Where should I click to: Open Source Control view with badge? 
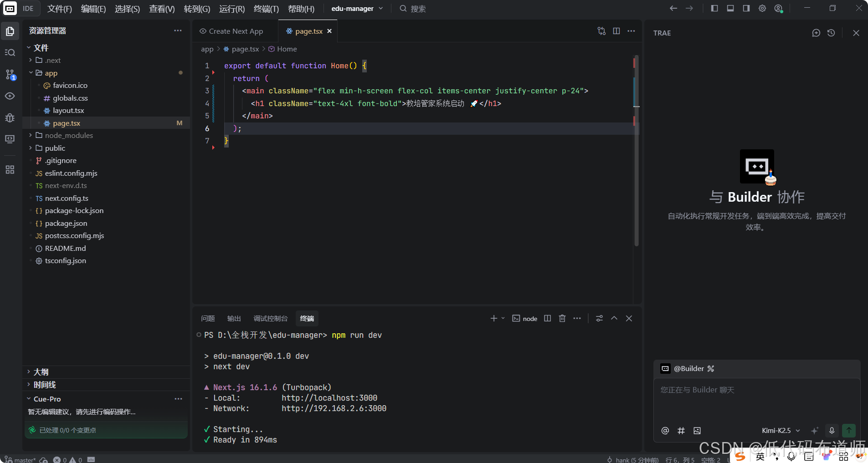(x=10, y=75)
